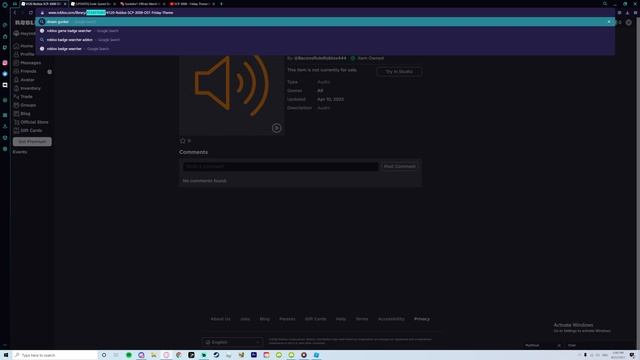Select the top highlighted search suggestion
This screenshot has height=360, width=640.
pos(324,22)
